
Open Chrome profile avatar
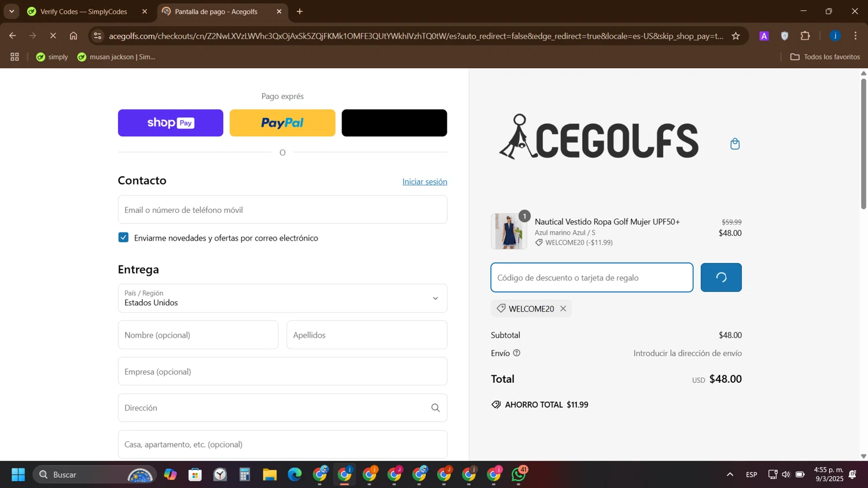835,36
